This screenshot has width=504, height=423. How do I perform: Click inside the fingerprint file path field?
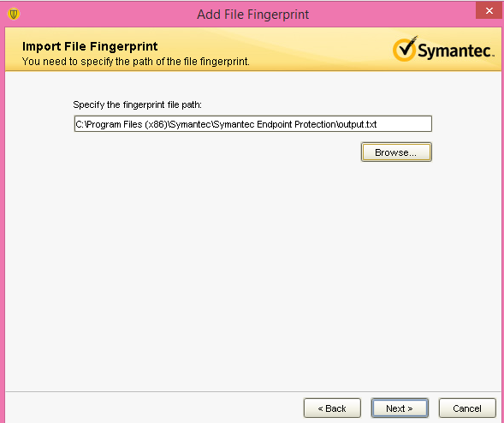[x=252, y=124]
